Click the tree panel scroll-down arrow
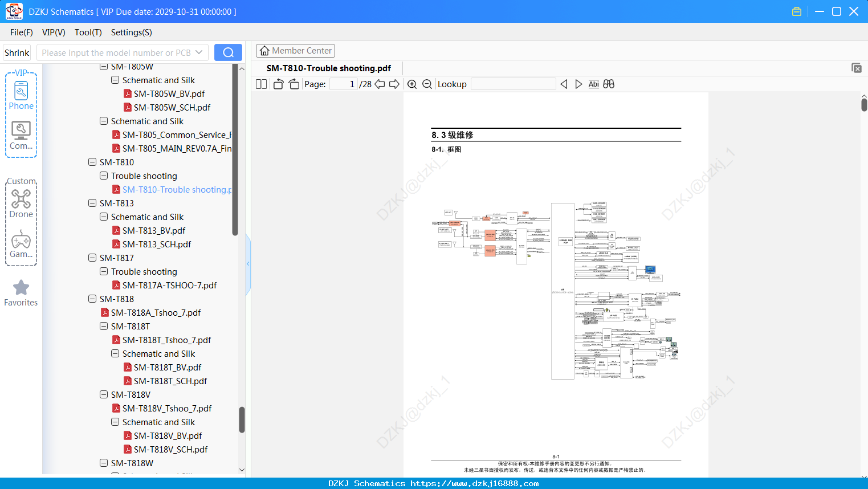This screenshot has height=489, width=868. tap(242, 470)
